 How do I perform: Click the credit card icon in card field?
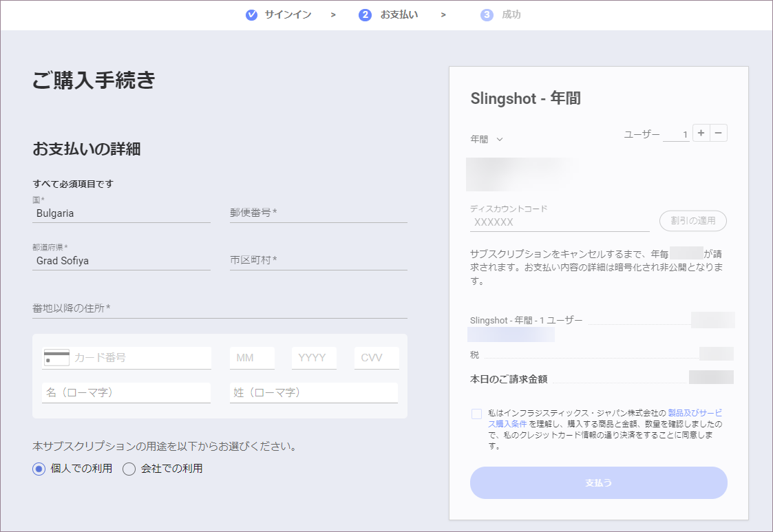[56, 357]
